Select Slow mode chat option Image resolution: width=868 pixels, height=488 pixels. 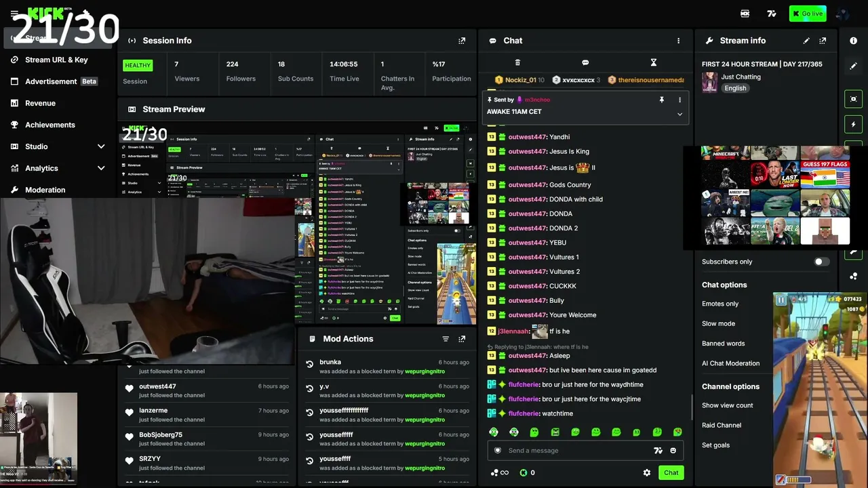click(x=718, y=323)
